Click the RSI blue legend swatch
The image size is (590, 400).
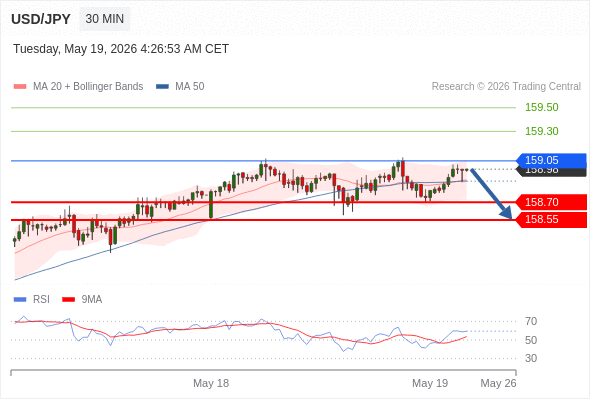click(x=20, y=300)
